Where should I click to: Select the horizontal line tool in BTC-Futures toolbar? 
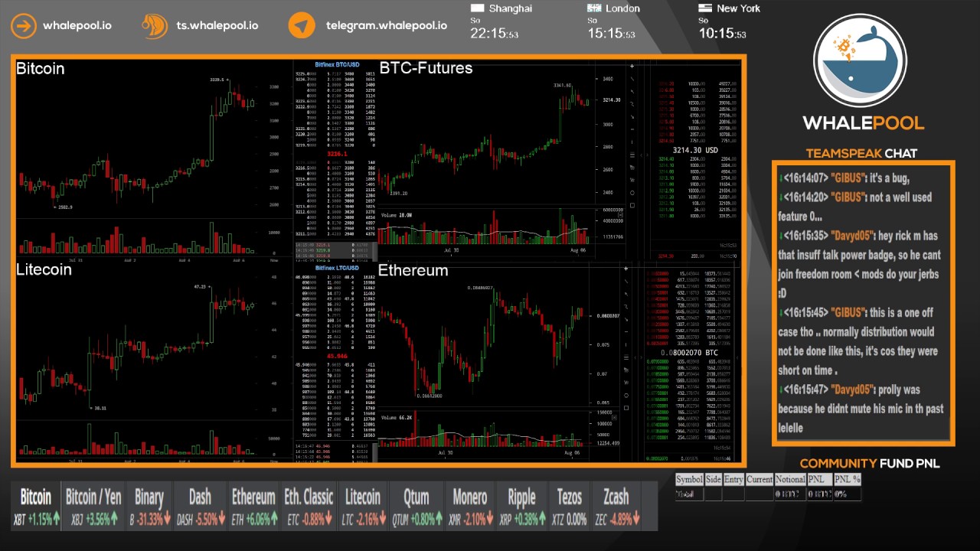click(x=632, y=129)
